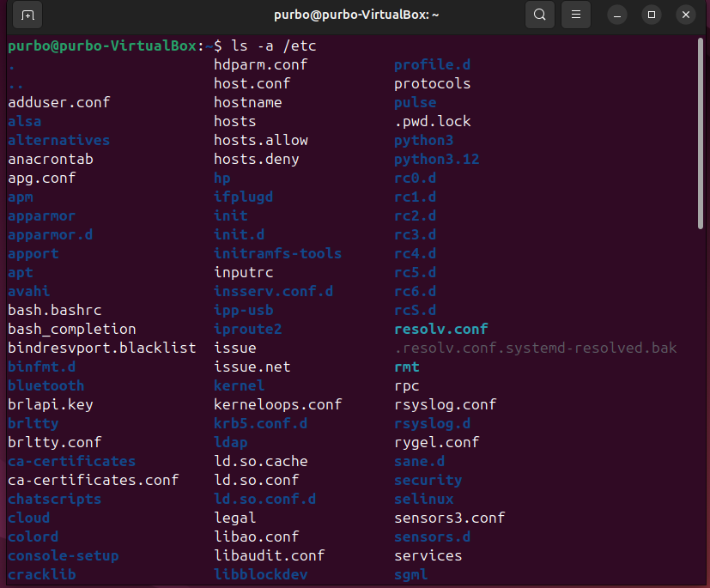Screen dimensions: 710x588
Task: Click the alternatives directory entry
Action: click(59, 140)
